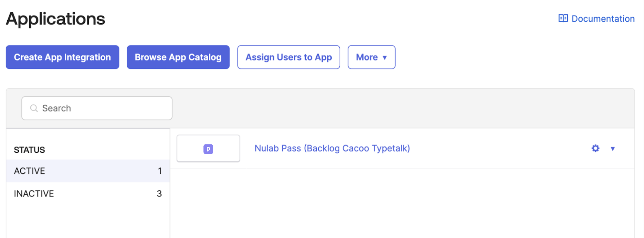Viewport: 644px width, 238px height.
Task: Open Browse App Catalog
Action: click(178, 57)
